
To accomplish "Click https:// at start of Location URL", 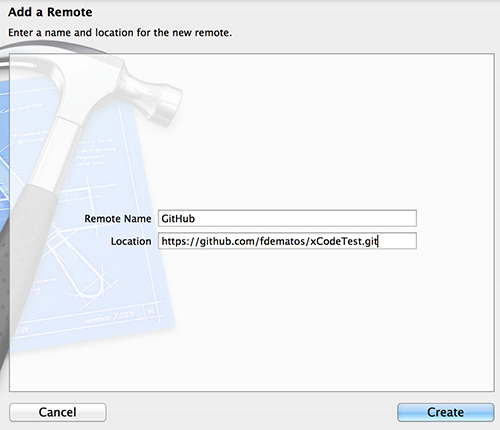I will point(180,241).
